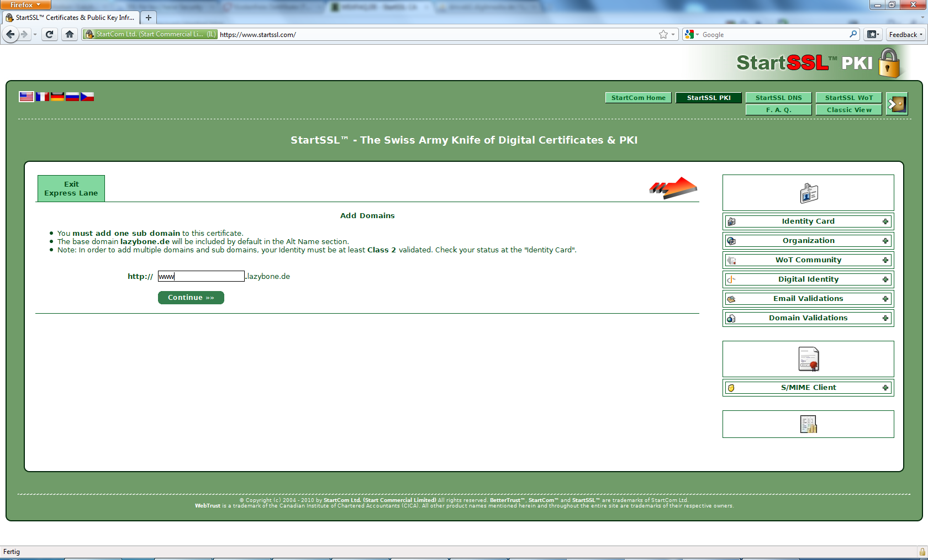Open StartCom Home menu item
The image size is (928, 560).
[639, 98]
